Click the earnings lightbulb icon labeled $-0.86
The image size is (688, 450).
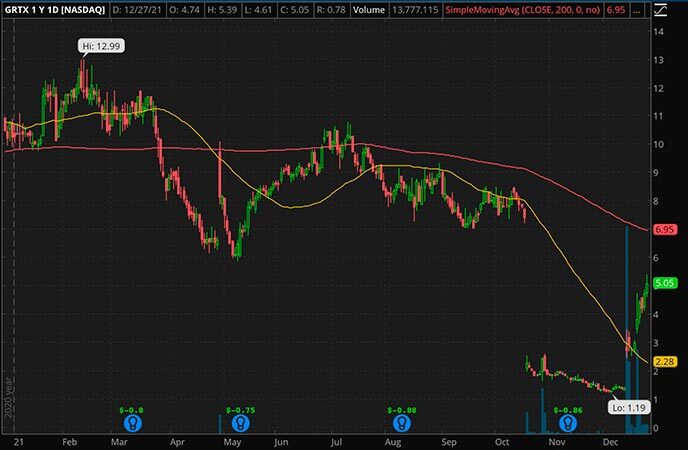(x=568, y=423)
